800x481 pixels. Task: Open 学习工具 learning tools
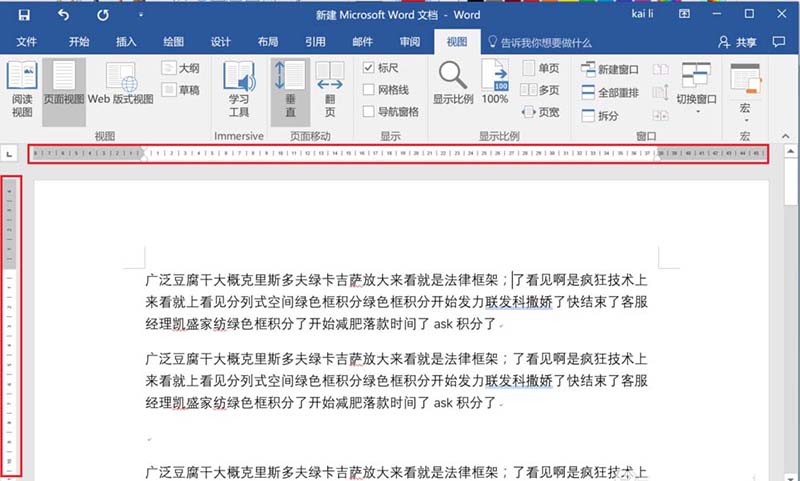click(x=239, y=89)
